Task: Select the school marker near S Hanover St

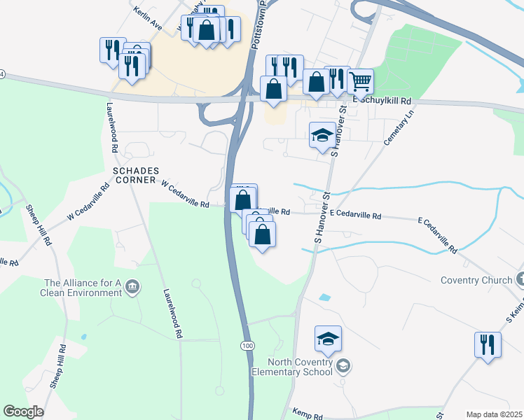Action: [x=322, y=135]
